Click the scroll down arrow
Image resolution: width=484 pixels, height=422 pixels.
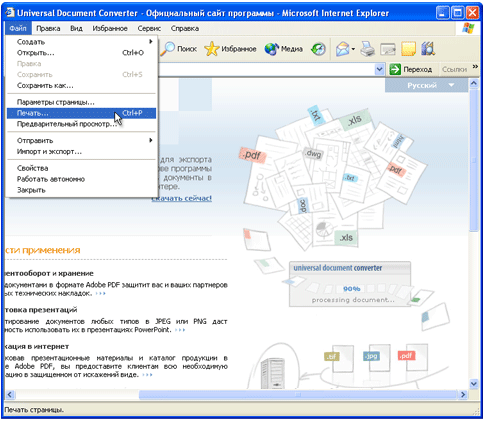[474, 384]
